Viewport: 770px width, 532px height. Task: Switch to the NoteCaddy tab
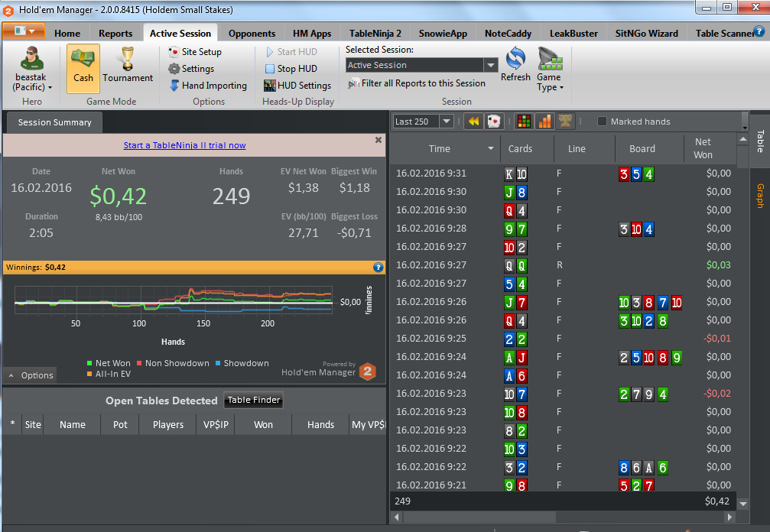tap(508, 34)
